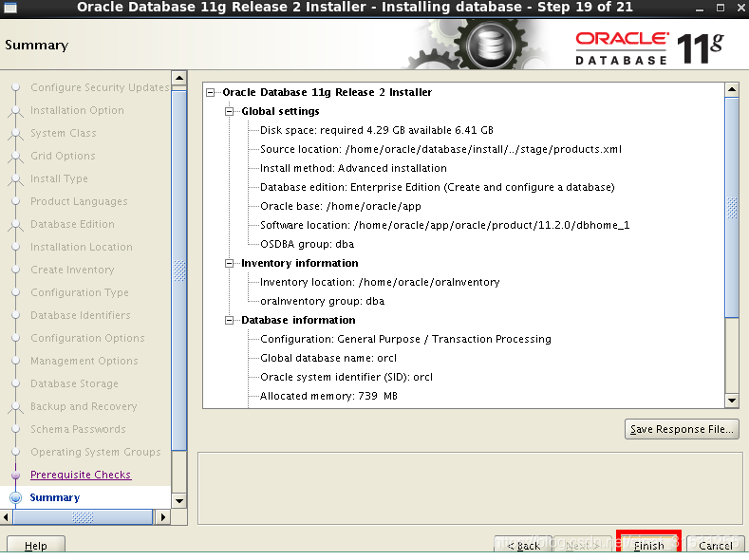Click the sidebar horizontal scroll left arrow

[6, 517]
